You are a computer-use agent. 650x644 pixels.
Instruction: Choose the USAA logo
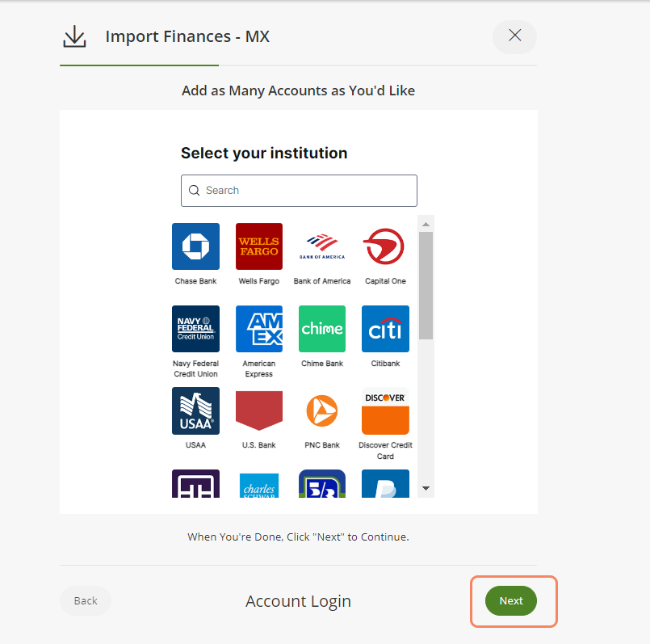(x=195, y=410)
